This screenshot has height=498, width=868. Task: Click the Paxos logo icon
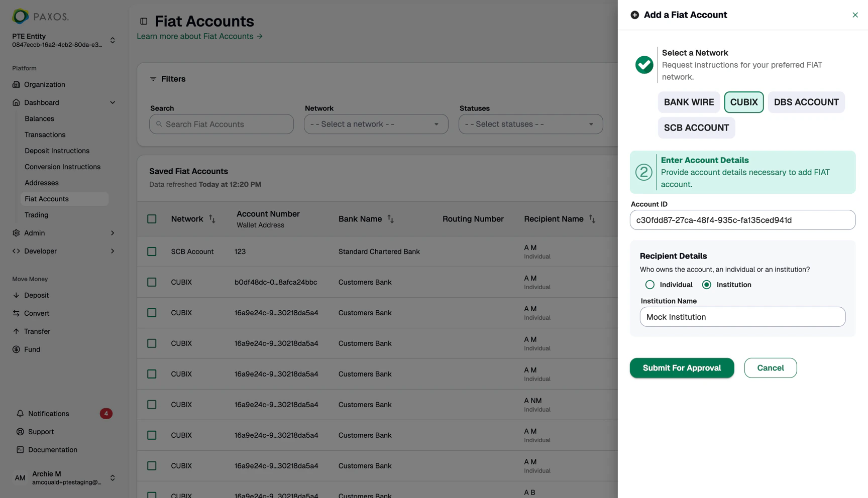pyautogui.click(x=21, y=17)
